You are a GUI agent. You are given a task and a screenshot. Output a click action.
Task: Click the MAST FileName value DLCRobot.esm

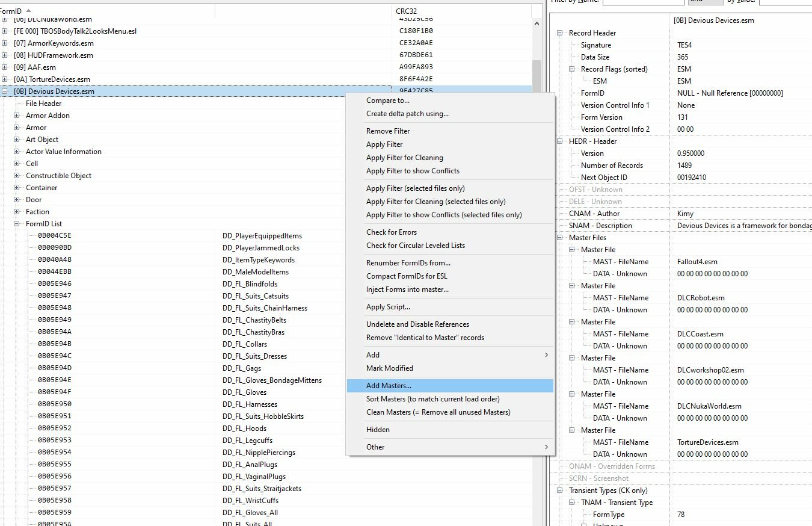click(701, 298)
